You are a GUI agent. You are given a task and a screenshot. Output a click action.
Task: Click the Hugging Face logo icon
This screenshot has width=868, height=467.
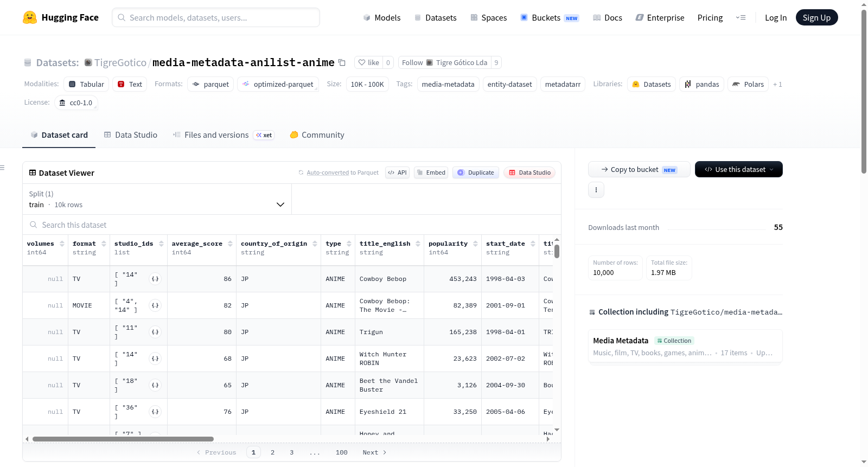pos(30,17)
